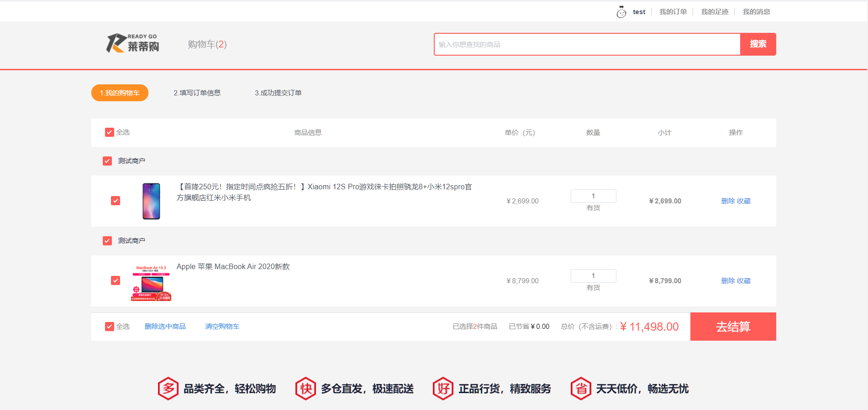Click the 数量 column header
Screen dimensions: 868x410
click(x=593, y=133)
